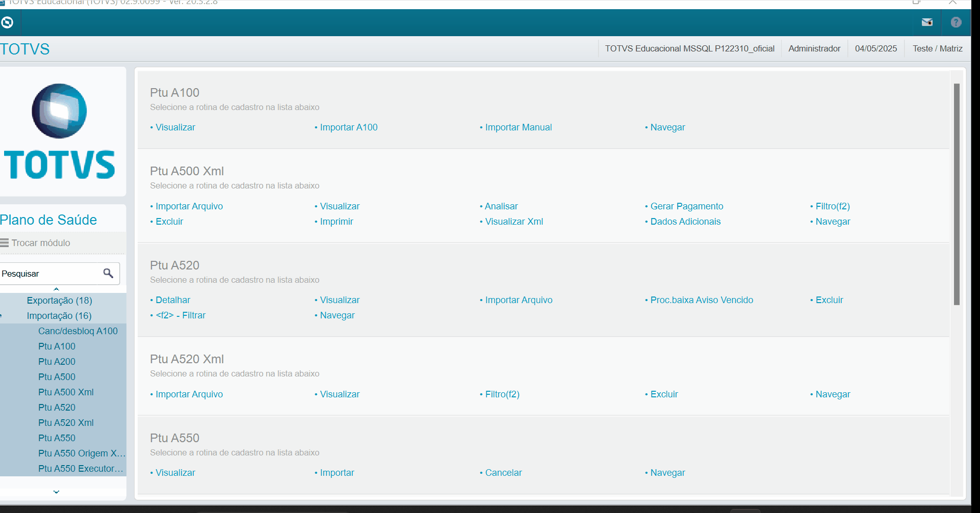Select Ptu A550 Executor… in the sidebar
This screenshot has height=513, width=980.
tap(81, 469)
